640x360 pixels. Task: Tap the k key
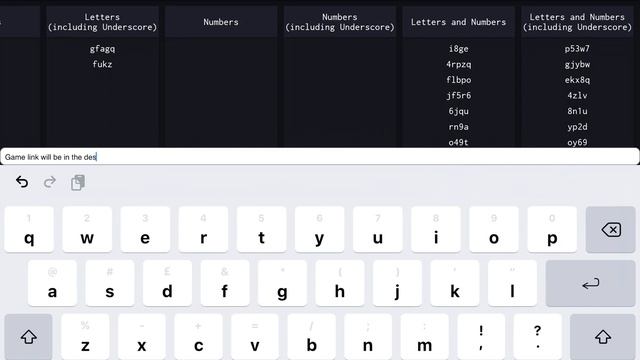(x=455, y=283)
